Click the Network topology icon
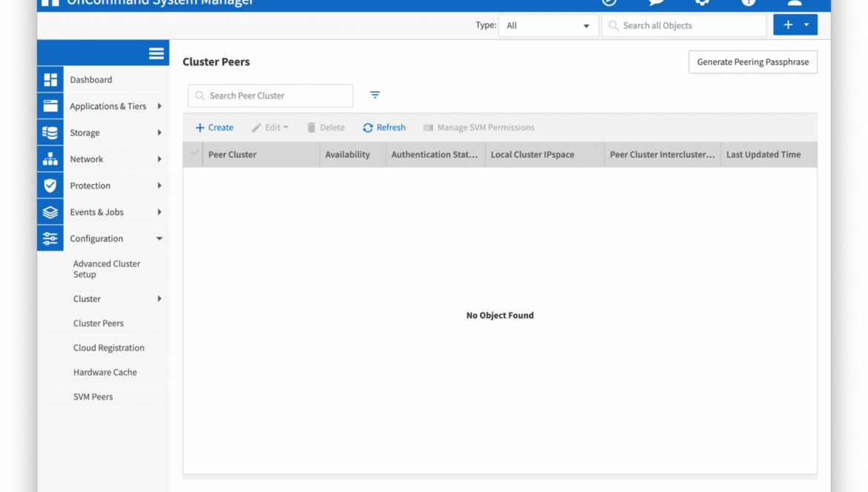The width and height of the screenshot is (868, 492). 50,160
